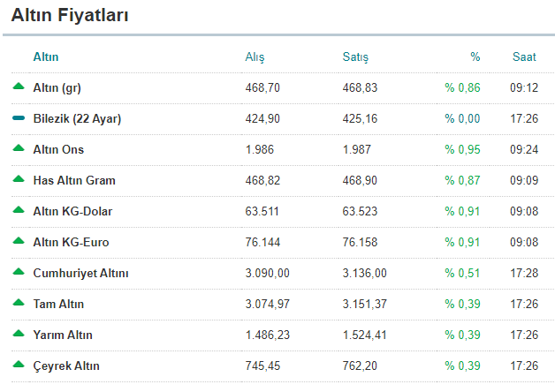Image resolution: width=555 pixels, height=392 pixels.
Task: Click the % column header
Action: [475, 57]
